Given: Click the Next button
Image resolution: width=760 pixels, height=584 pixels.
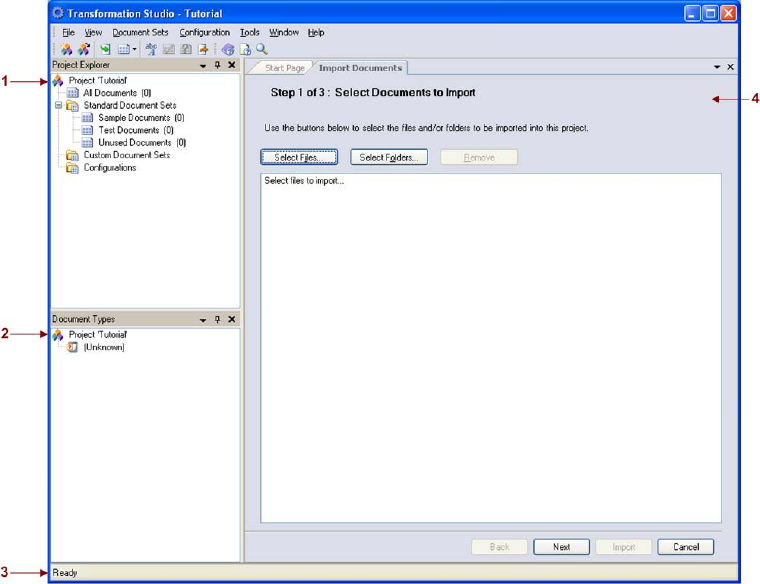Looking at the screenshot, I should (x=561, y=547).
